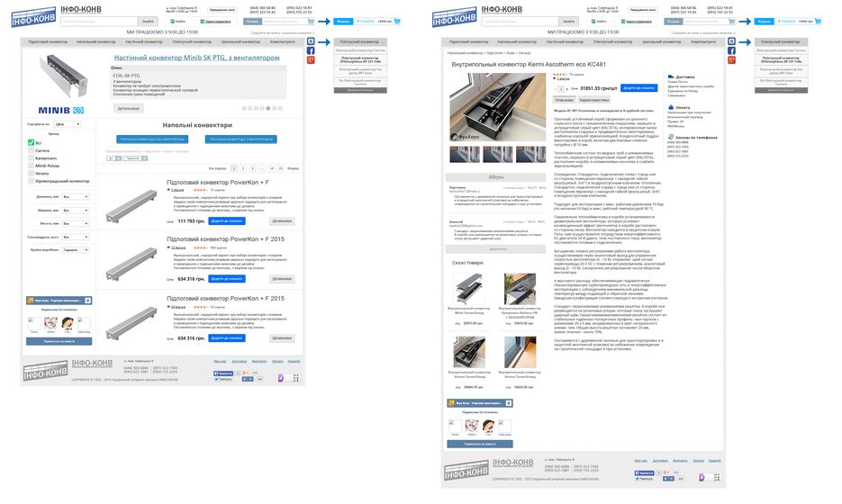The width and height of the screenshot is (842, 504).
Task: Click the payment icon beside Оплата
Action: [x=671, y=107]
